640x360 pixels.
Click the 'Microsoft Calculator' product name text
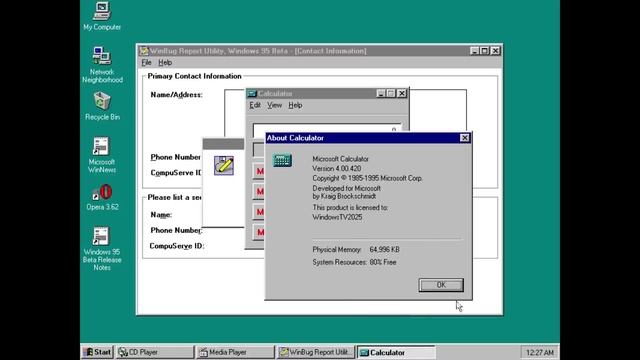click(x=340, y=159)
